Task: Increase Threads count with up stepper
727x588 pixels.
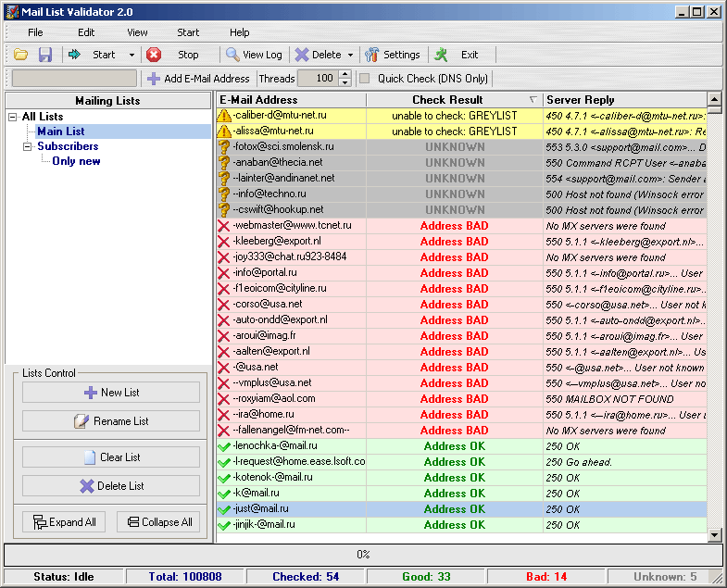Action: [345, 74]
